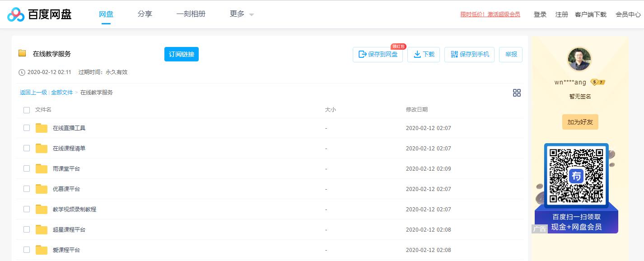644x261 pixels.
Task: Open folder name 爱课程平台
Action: (x=66, y=250)
